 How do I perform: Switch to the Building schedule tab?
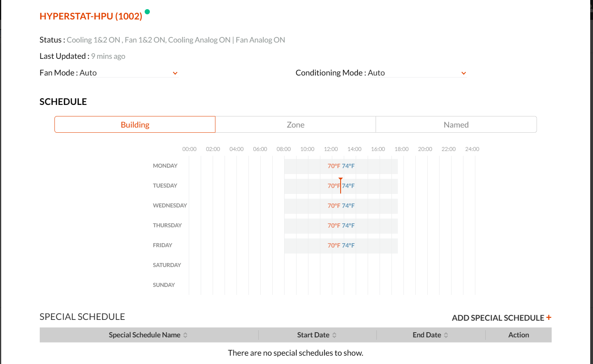coord(135,125)
